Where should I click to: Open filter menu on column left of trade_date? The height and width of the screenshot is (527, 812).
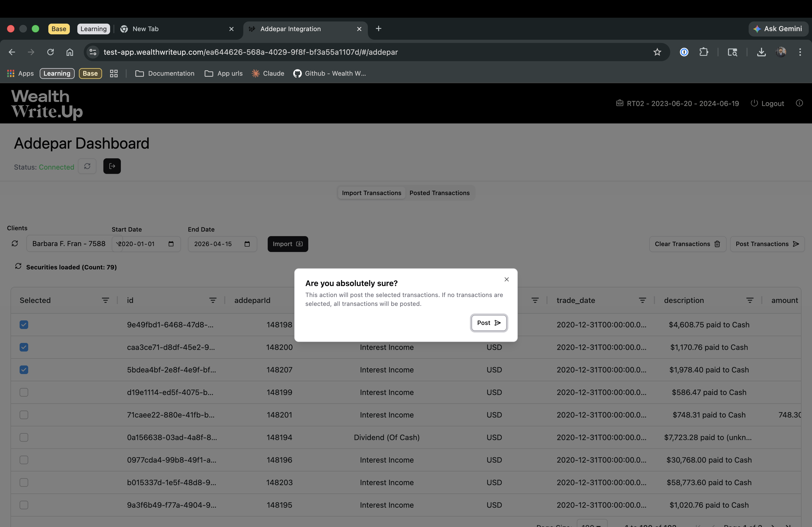[535, 300]
